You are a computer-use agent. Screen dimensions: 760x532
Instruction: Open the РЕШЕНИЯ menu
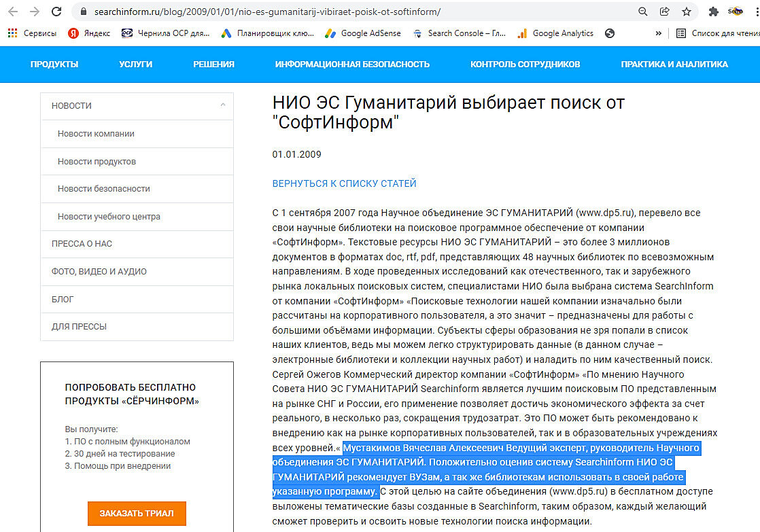[213, 64]
